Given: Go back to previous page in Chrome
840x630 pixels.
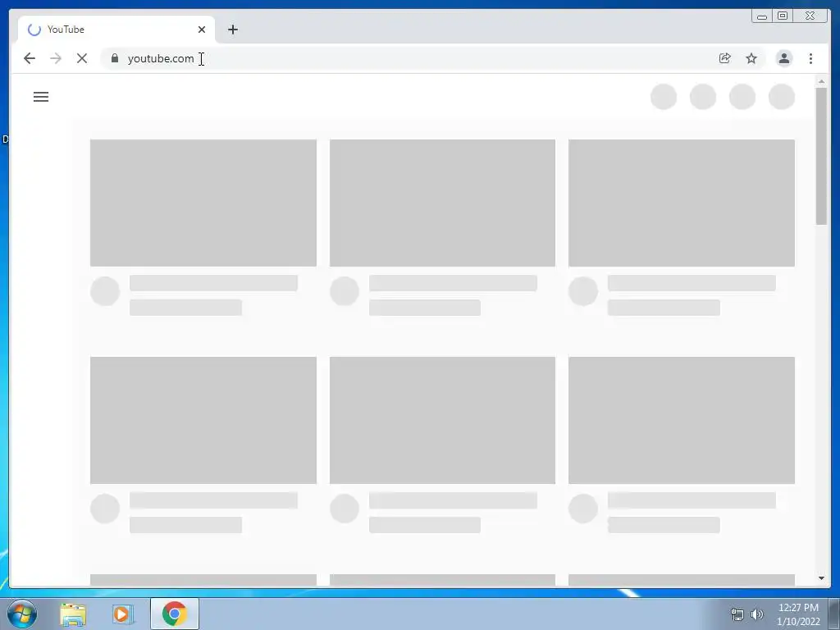Looking at the screenshot, I should pos(30,58).
